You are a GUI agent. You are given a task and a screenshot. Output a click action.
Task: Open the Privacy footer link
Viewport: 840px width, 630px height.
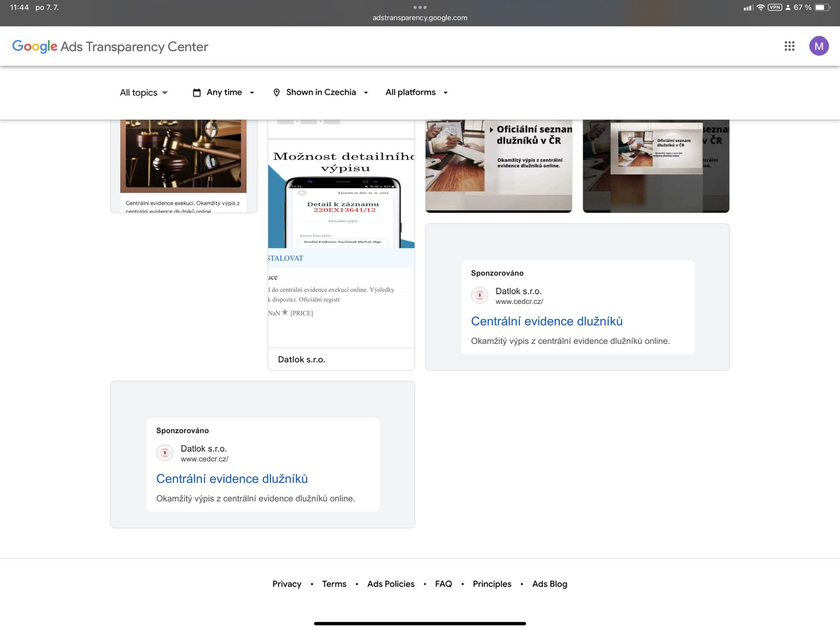pyautogui.click(x=287, y=584)
